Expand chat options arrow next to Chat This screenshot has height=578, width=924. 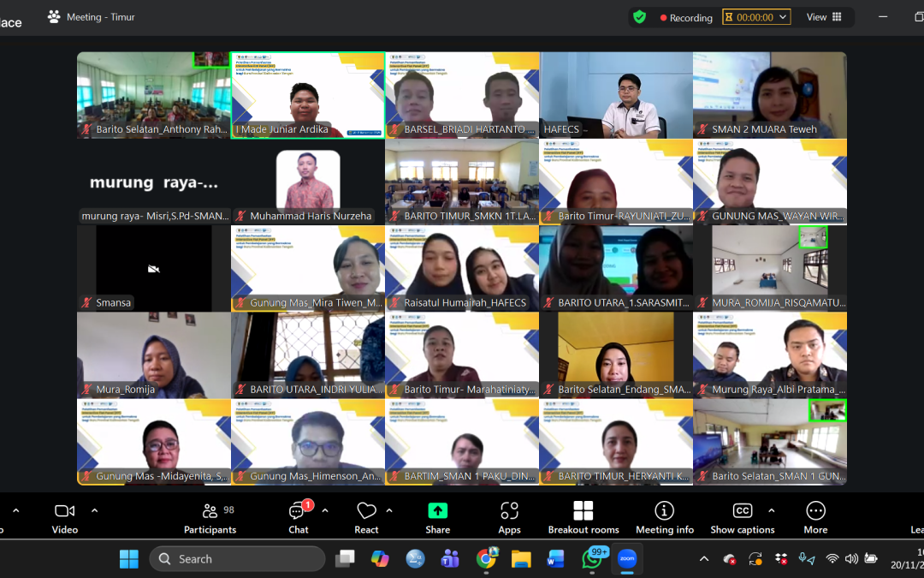[325, 510]
